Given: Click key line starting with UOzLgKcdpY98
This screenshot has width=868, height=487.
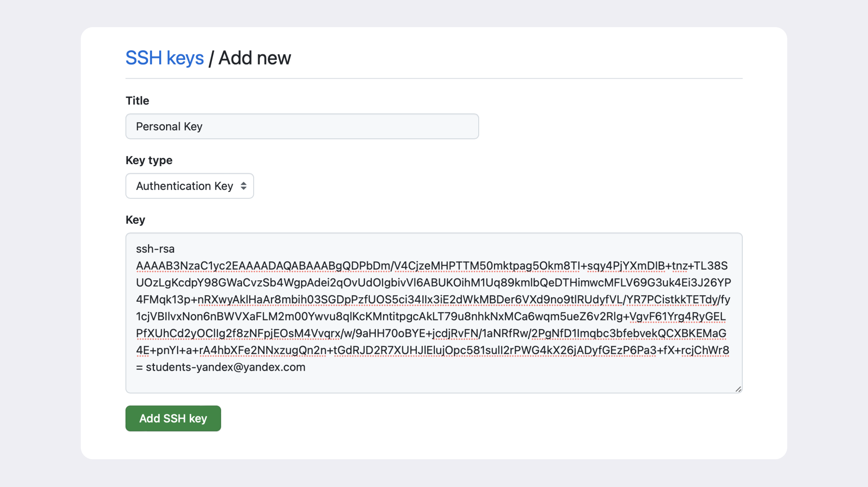Looking at the screenshot, I should [x=433, y=283].
